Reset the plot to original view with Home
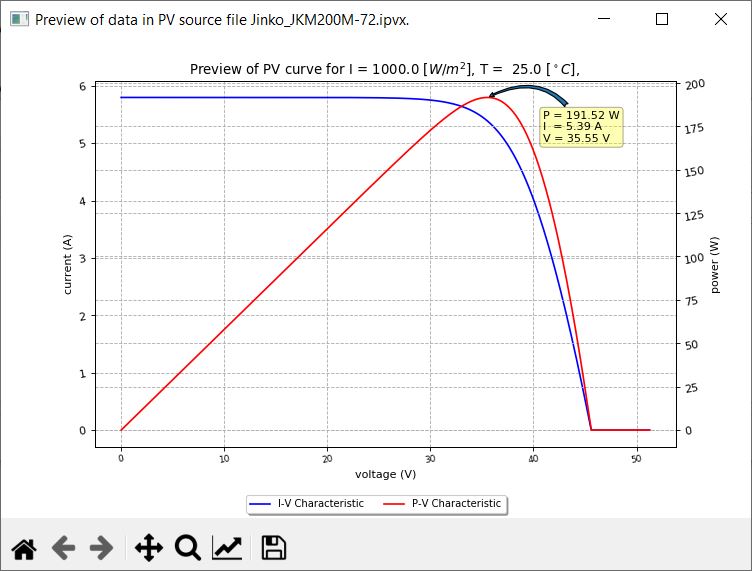The width and height of the screenshot is (752, 571). pos(24,547)
